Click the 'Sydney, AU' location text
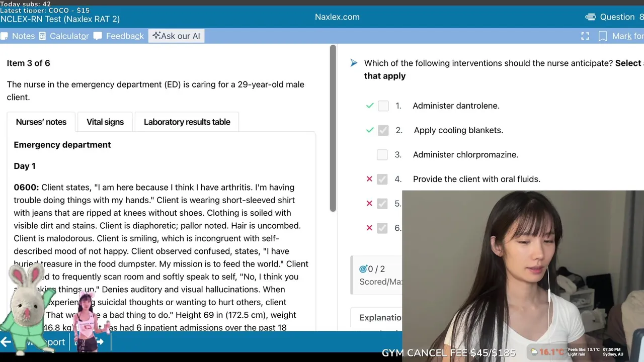 pyautogui.click(x=613, y=354)
